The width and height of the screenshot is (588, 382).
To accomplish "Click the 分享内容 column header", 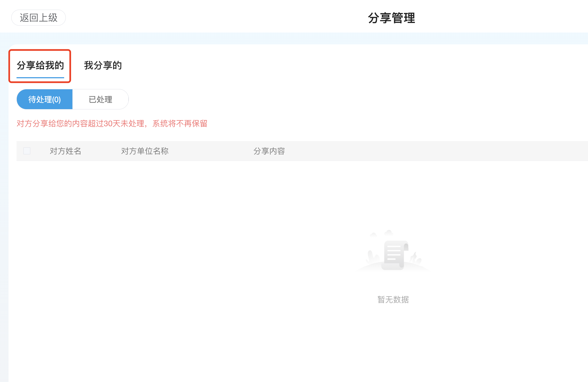I will pyautogui.click(x=269, y=151).
